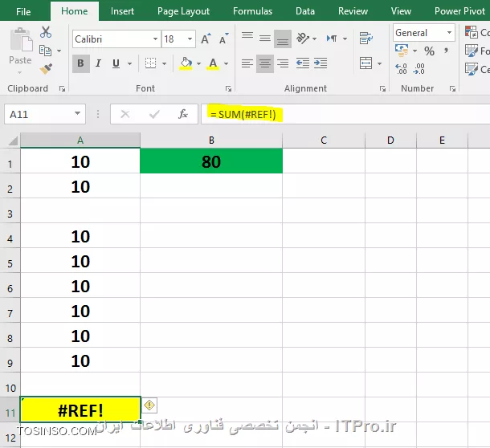The image size is (490, 448).
Task: Increase font size with large A
Action: point(206,39)
